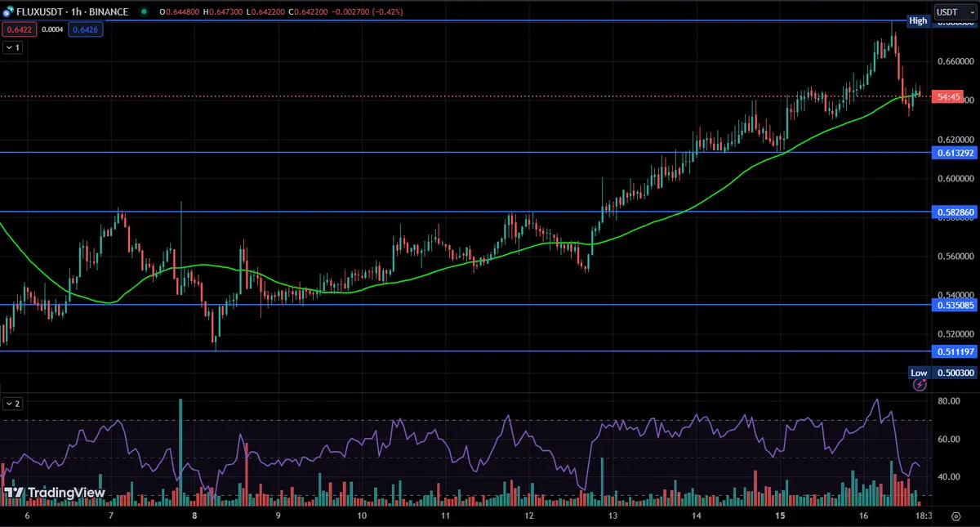The image size is (980, 527).
Task: Click the green market status dot
Action: tap(145, 12)
